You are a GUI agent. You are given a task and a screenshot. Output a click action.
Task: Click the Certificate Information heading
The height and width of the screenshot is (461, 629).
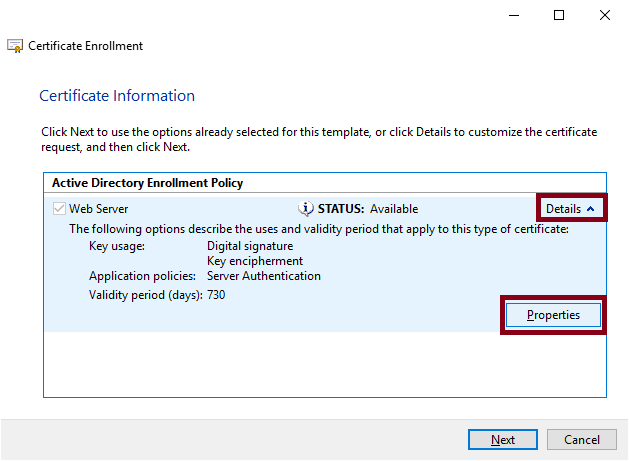click(117, 96)
